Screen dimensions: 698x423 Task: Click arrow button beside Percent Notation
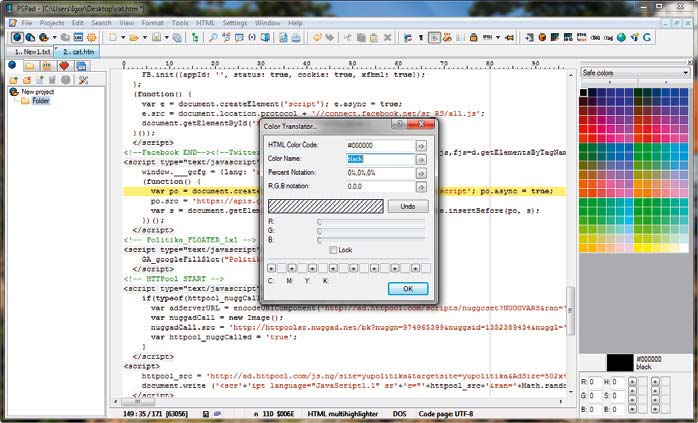point(421,173)
